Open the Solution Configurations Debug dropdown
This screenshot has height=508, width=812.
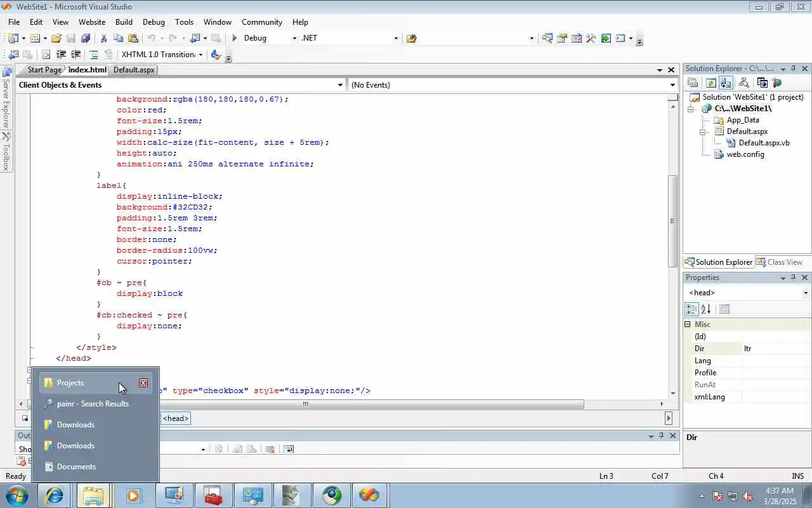(x=294, y=38)
